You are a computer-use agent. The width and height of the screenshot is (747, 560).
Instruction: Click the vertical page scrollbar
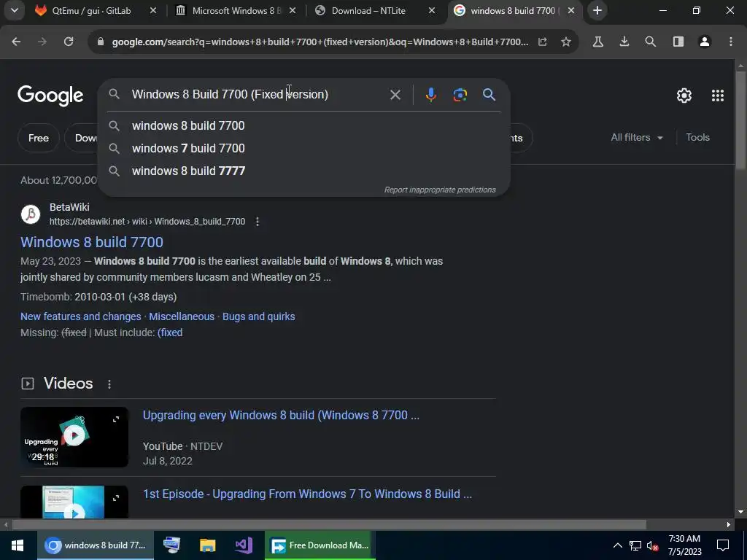click(740, 121)
